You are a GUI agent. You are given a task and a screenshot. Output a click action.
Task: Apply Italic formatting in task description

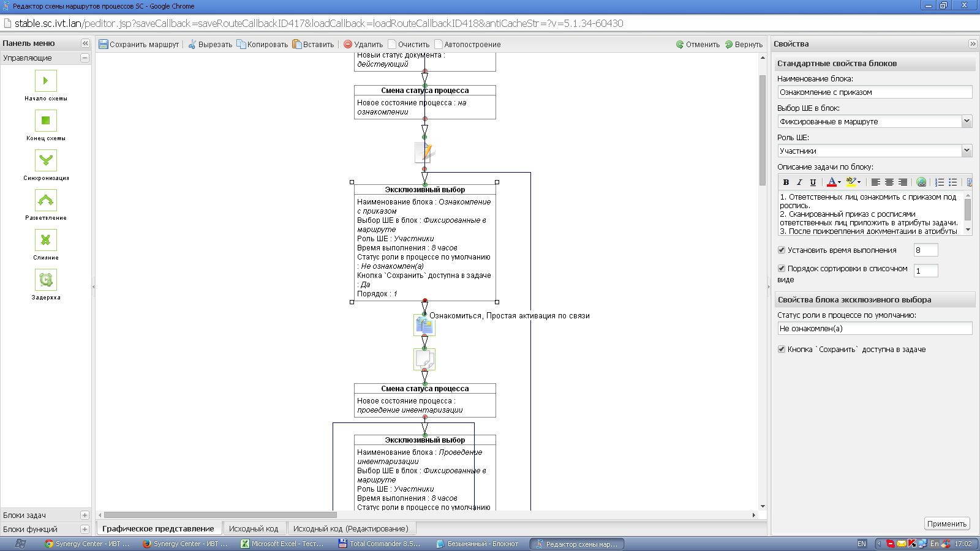[x=799, y=182]
